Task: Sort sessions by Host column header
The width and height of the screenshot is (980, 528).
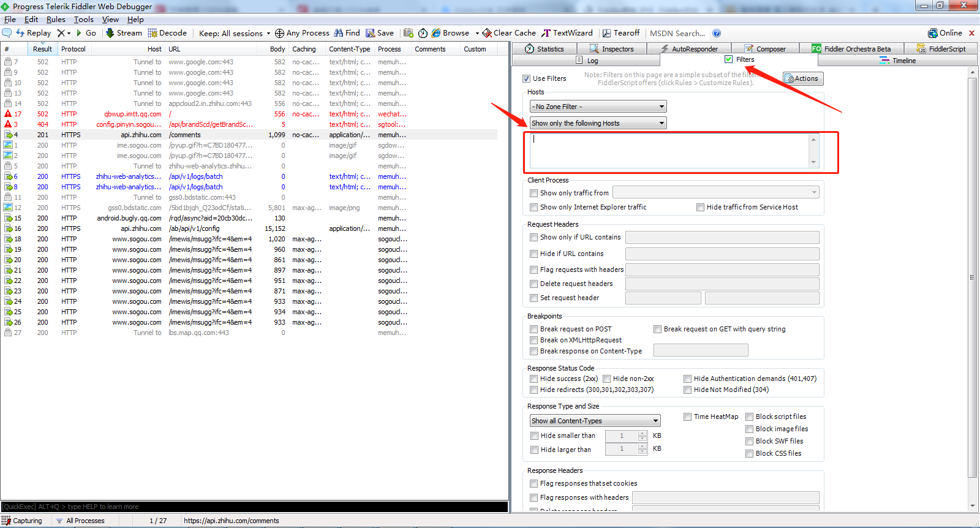Action: tap(127, 49)
